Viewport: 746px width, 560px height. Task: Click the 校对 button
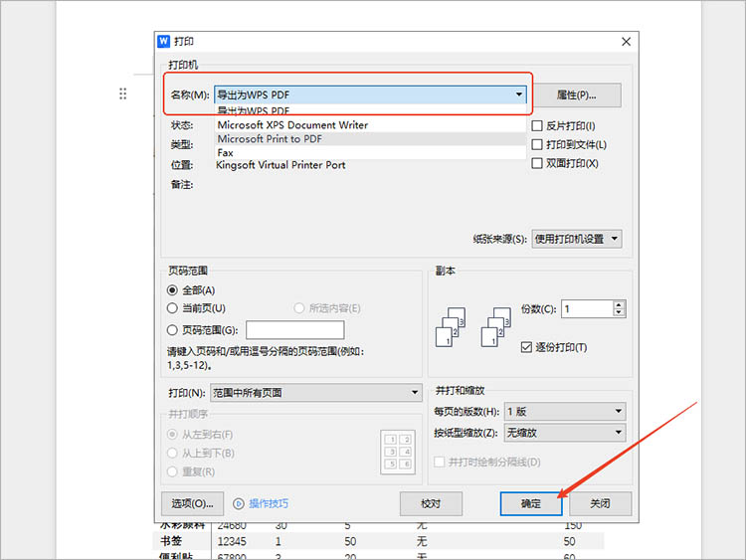pos(431,503)
